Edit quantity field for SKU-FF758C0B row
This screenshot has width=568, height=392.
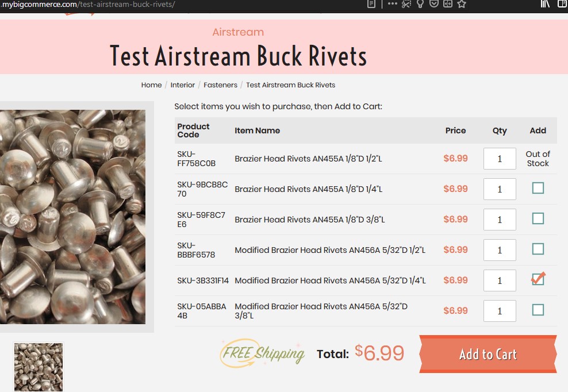coord(500,159)
